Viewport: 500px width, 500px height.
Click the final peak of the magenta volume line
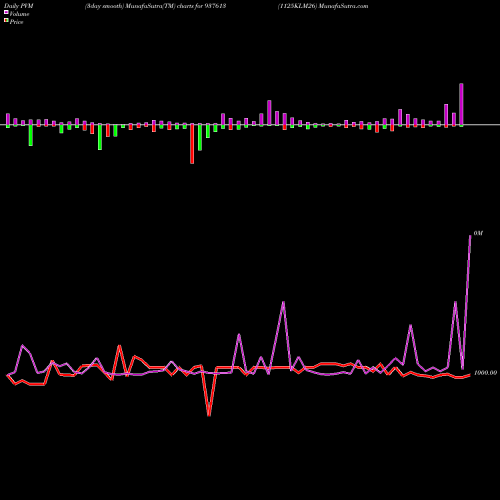470,236
